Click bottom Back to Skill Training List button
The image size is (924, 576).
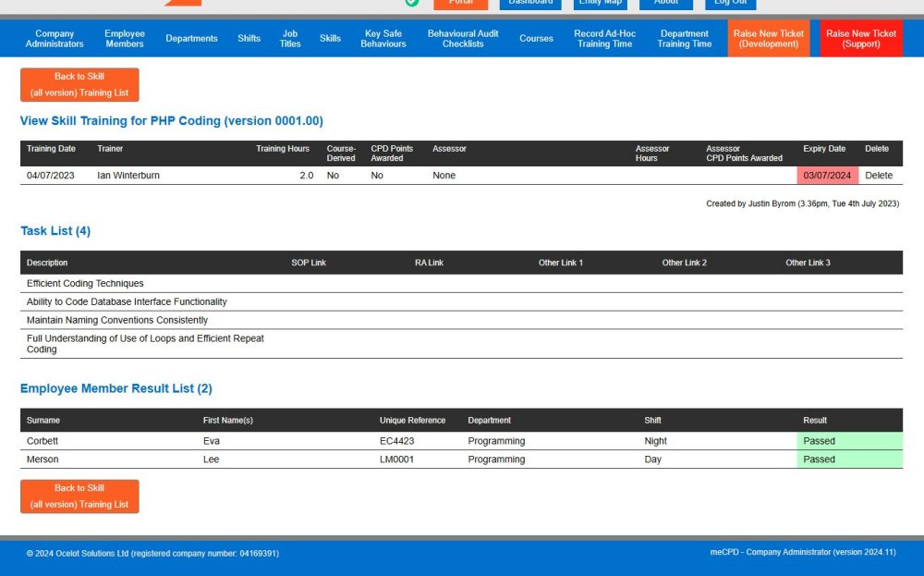(x=79, y=496)
